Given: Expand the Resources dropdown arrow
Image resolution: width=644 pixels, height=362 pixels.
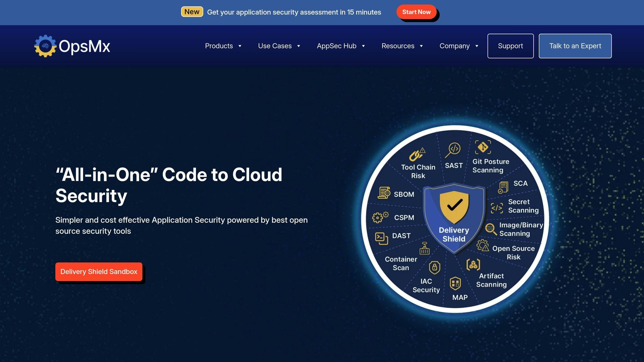Looking at the screenshot, I should click(x=421, y=46).
